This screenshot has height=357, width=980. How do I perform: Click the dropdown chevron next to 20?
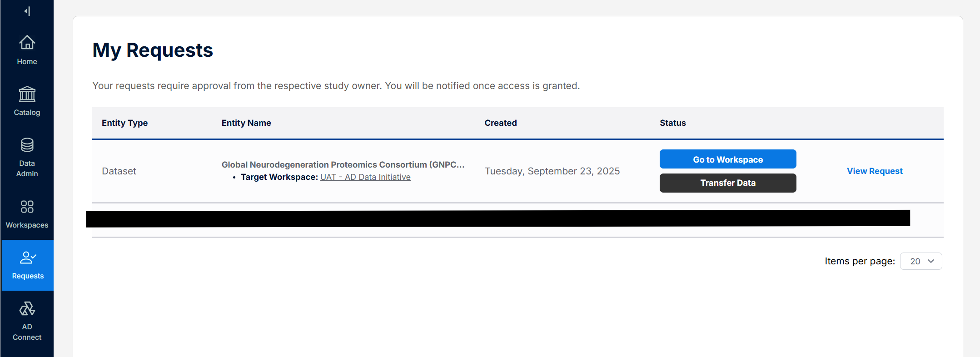[x=931, y=261]
